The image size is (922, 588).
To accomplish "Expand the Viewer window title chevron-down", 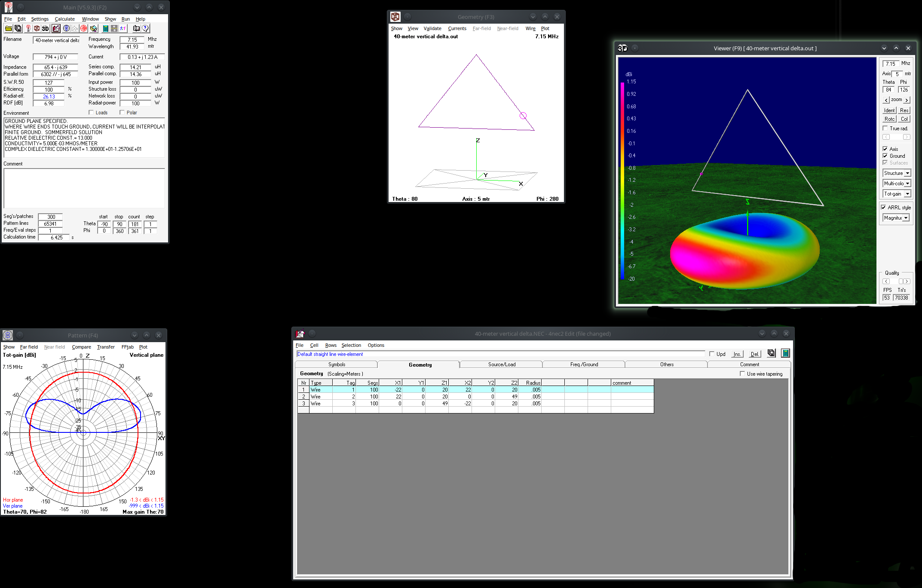I will [884, 48].
